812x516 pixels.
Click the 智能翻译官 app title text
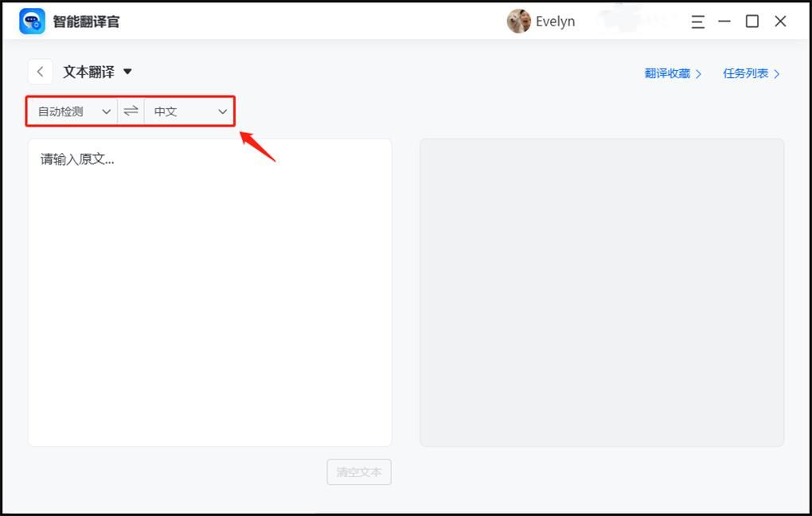(x=87, y=21)
